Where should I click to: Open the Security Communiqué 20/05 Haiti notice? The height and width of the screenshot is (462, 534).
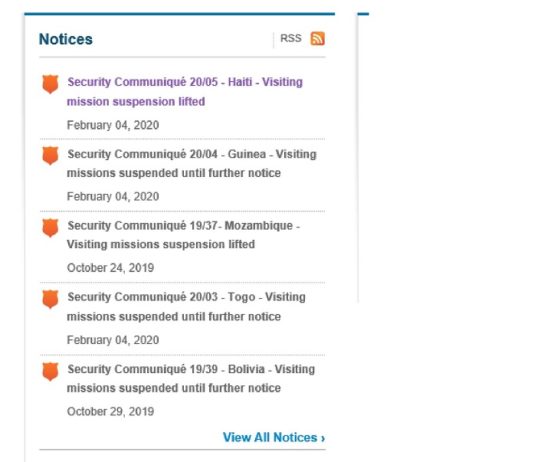[x=185, y=92]
